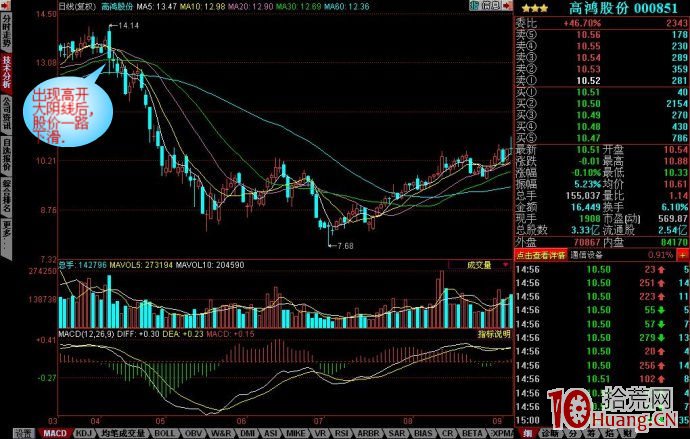The image size is (690, 439).
Task: Switch to W&R indicator tab
Action: click(x=220, y=434)
